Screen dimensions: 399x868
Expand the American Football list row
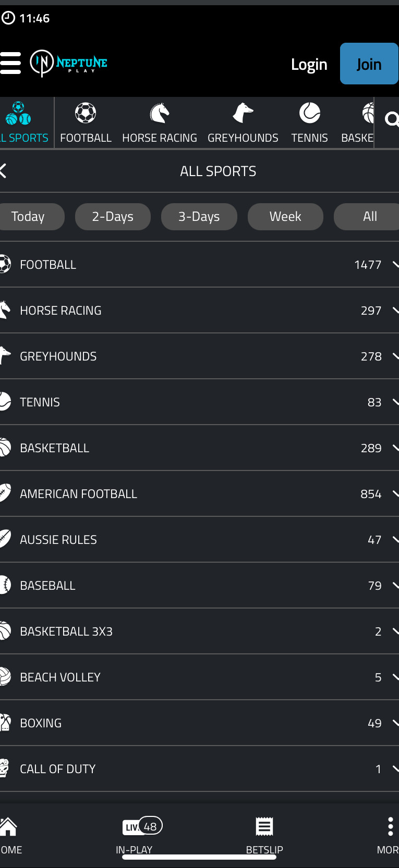tap(199, 494)
